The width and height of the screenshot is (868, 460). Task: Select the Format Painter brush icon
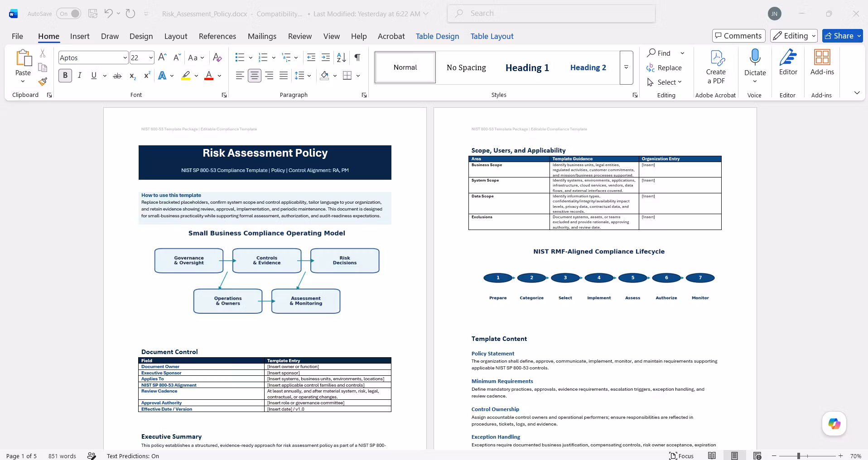[x=43, y=81]
